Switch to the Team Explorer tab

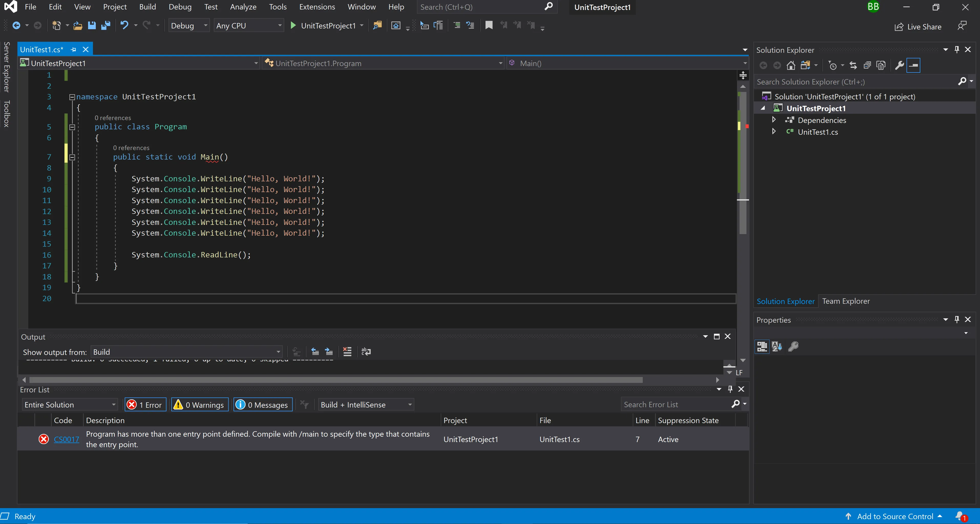[845, 301]
